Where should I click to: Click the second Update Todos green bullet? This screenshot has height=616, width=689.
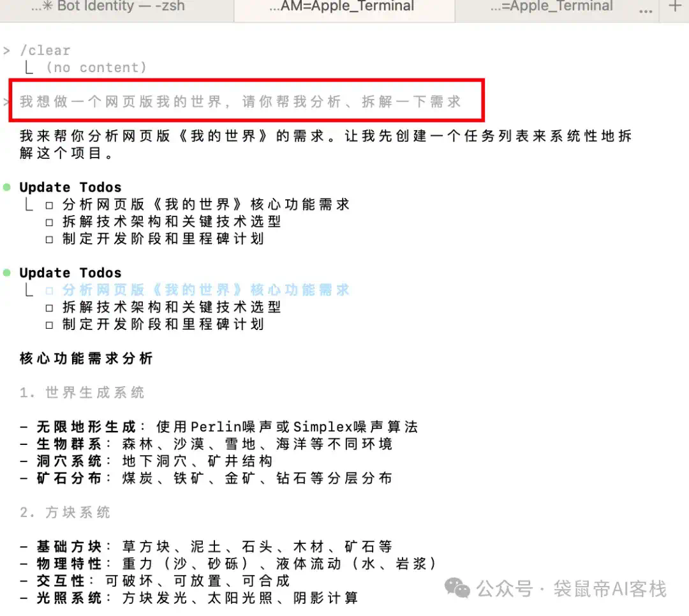pyautogui.click(x=6, y=273)
